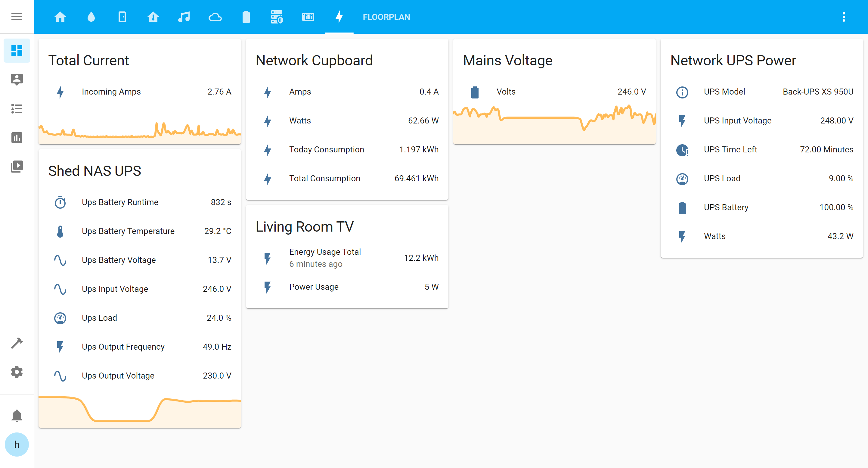Open the hamburger sidebar menu
Image resolution: width=868 pixels, height=468 pixels.
click(x=17, y=17)
